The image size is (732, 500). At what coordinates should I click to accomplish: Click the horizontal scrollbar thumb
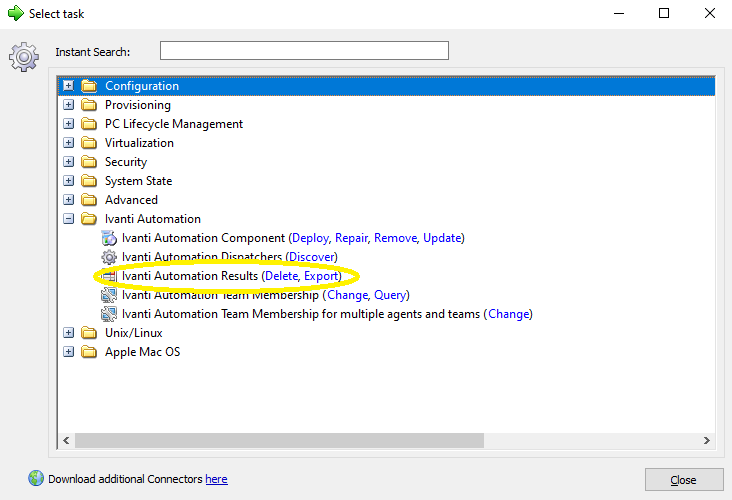(279, 440)
